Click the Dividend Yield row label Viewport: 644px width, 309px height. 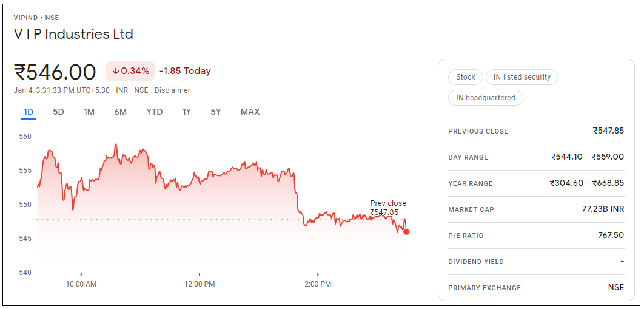point(476,262)
